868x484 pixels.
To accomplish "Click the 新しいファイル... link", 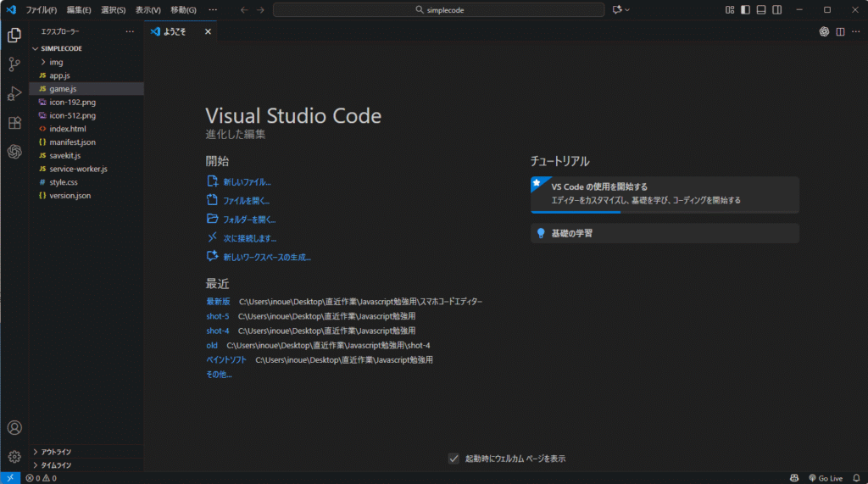I will [247, 182].
